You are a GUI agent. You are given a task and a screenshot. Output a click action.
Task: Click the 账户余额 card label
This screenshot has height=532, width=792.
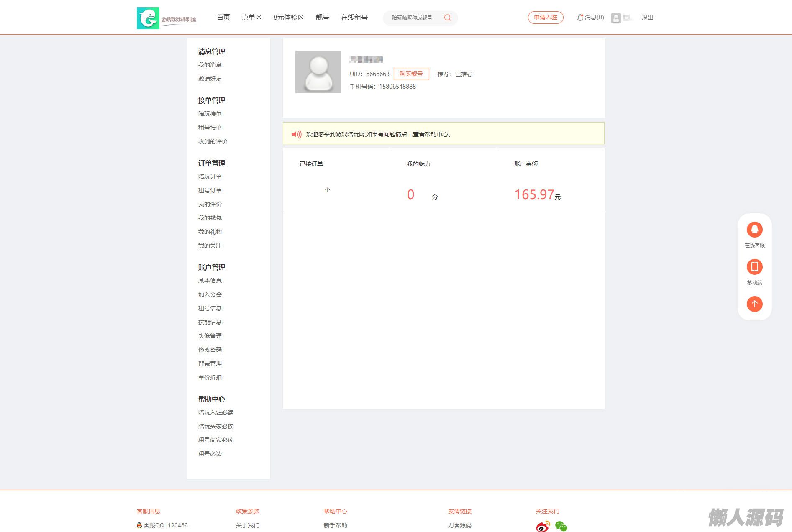526,164
